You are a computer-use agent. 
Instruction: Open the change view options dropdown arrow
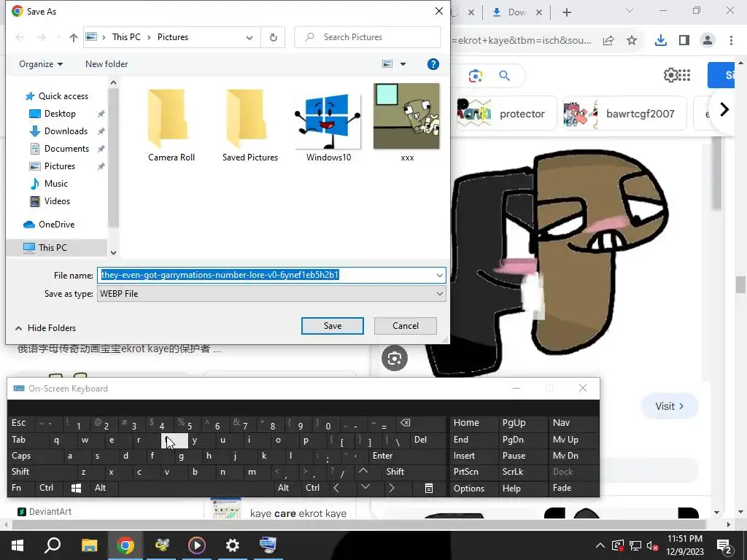[403, 64]
